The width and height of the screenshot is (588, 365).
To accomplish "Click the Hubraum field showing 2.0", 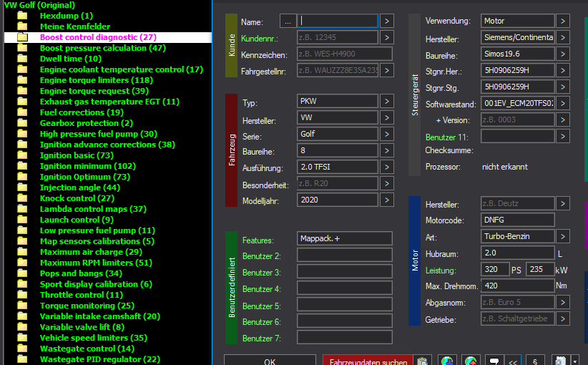I will pos(517,253).
